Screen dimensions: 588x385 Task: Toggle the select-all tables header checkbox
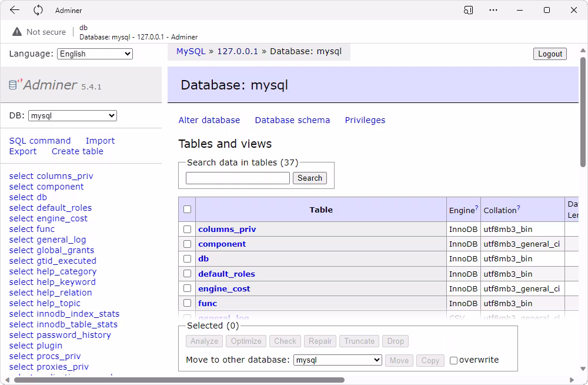click(188, 209)
